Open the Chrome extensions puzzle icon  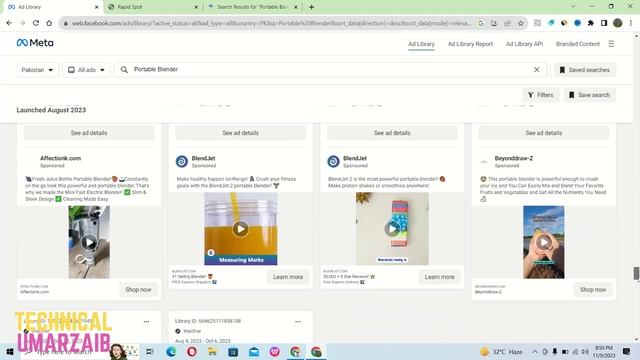[591, 23]
